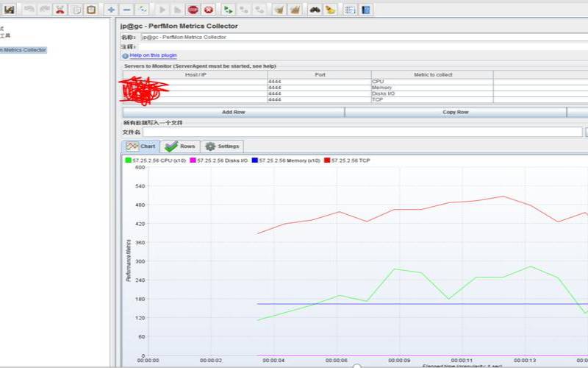Click the Memory (x10) legend label

(x=289, y=160)
